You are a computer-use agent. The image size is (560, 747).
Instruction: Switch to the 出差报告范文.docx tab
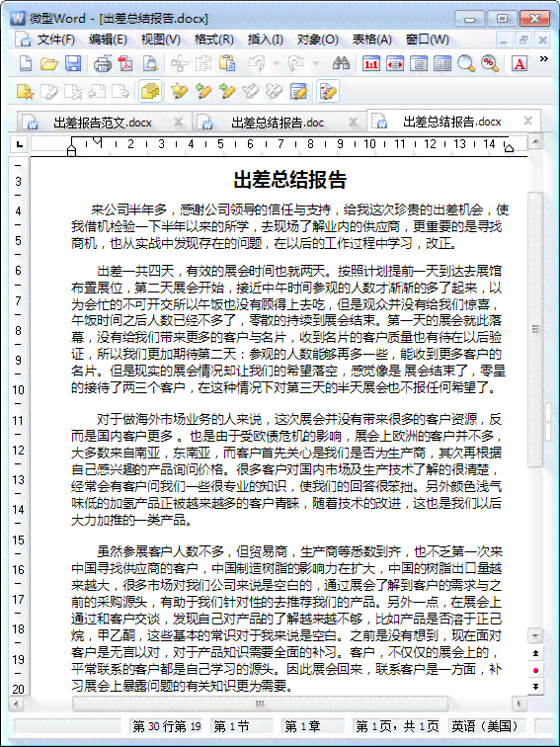pos(103,123)
